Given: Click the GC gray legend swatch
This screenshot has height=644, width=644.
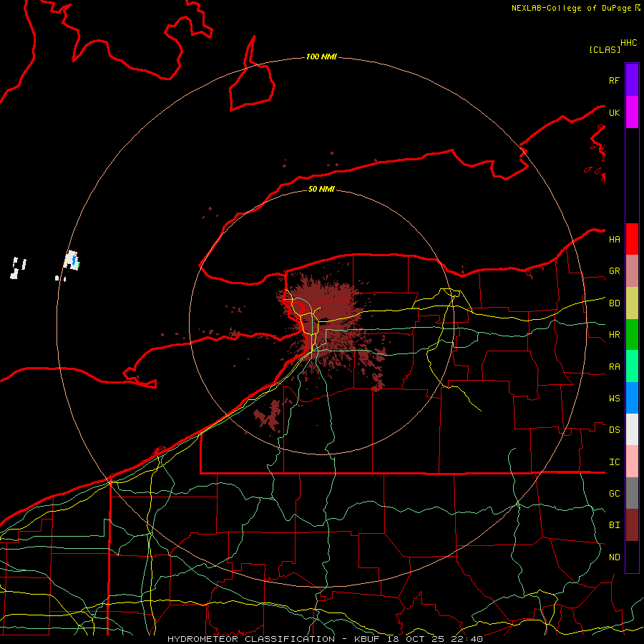Looking at the screenshot, I should point(632,493).
